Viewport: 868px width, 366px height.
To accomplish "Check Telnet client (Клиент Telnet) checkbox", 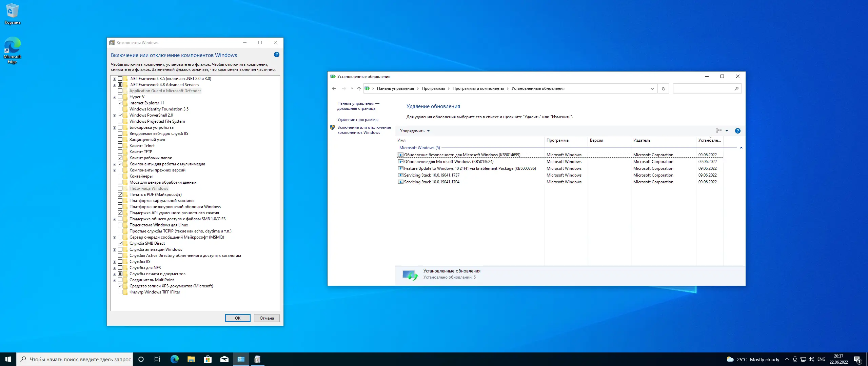I will [x=120, y=146].
